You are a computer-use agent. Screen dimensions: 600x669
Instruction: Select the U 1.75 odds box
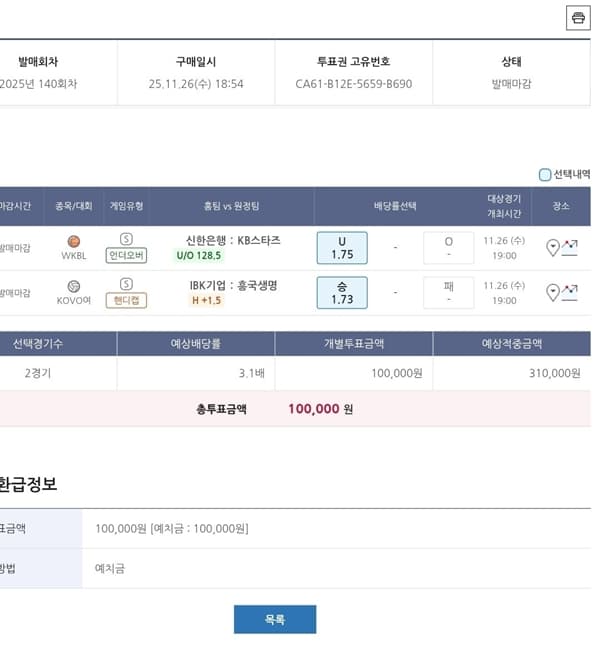[x=342, y=248]
